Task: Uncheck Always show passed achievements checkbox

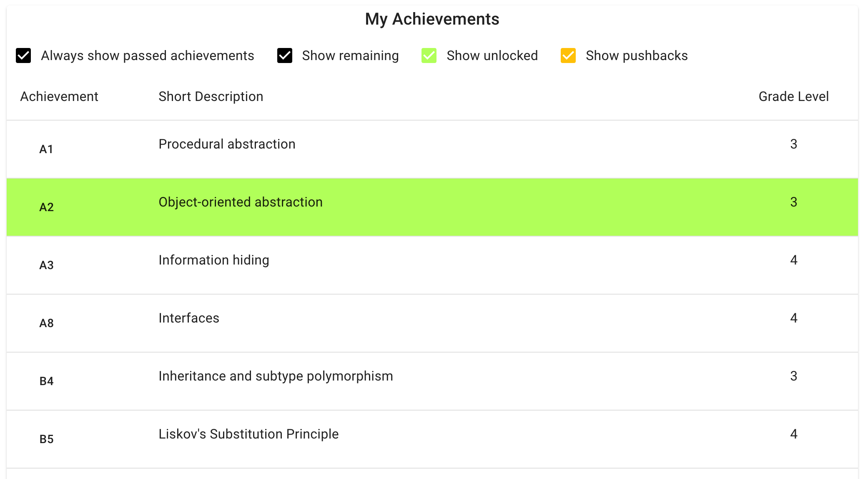Action: (x=23, y=55)
